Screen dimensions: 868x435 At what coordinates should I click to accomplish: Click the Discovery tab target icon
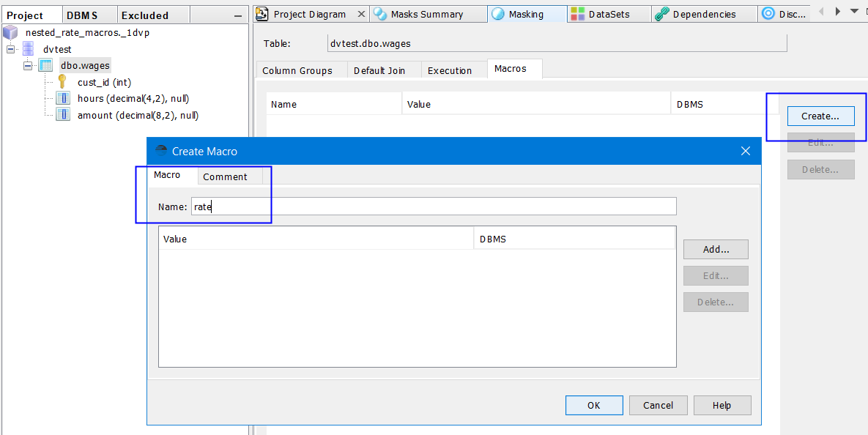[768, 13]
